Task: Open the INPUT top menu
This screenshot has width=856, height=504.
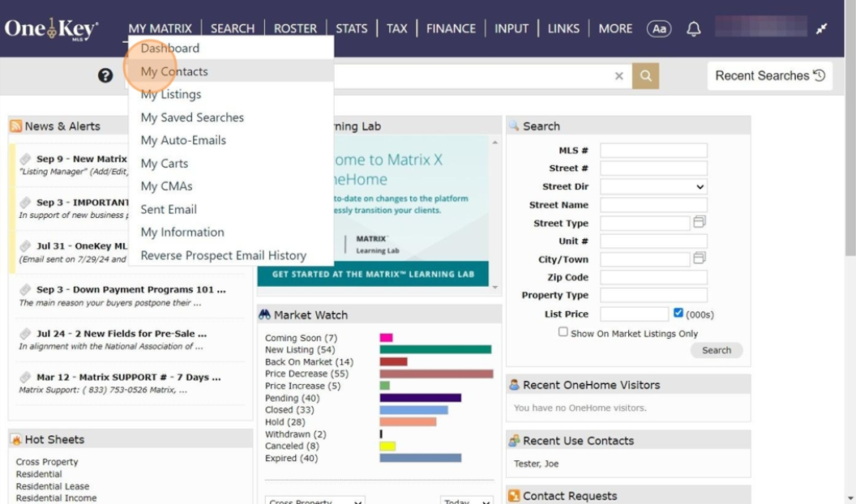Action: pos(511,28)
